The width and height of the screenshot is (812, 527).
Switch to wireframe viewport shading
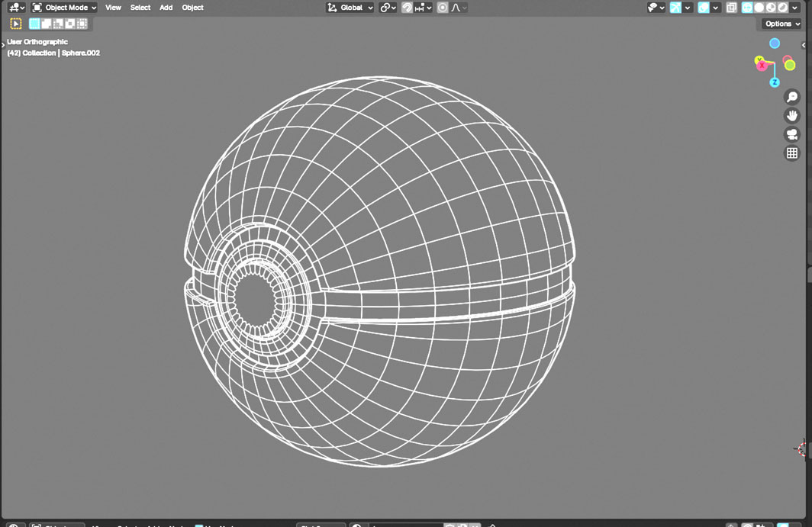(x=746, y=8)
